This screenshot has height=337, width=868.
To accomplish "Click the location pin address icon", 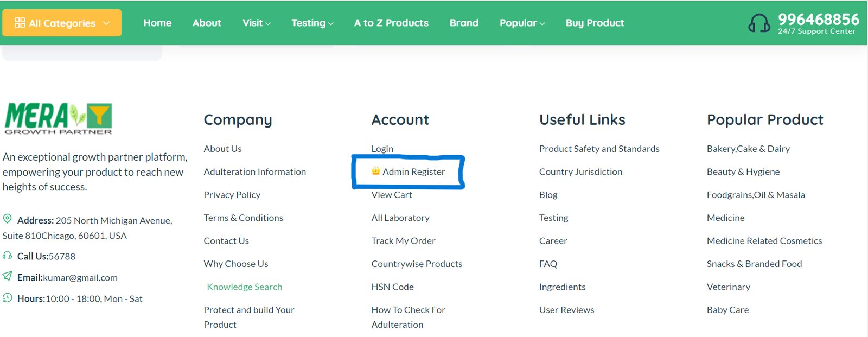I will pyautogui.click(x=8, y=219).
